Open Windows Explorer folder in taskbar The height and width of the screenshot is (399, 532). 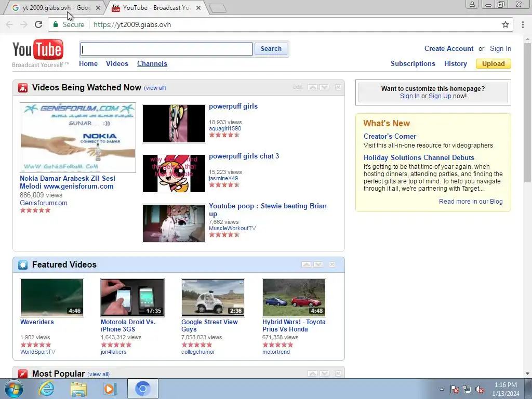coord(78,389)
